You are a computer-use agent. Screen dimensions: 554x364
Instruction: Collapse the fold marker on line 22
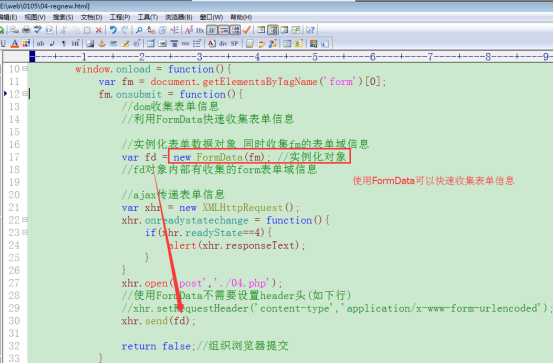(x=25, y=219)
